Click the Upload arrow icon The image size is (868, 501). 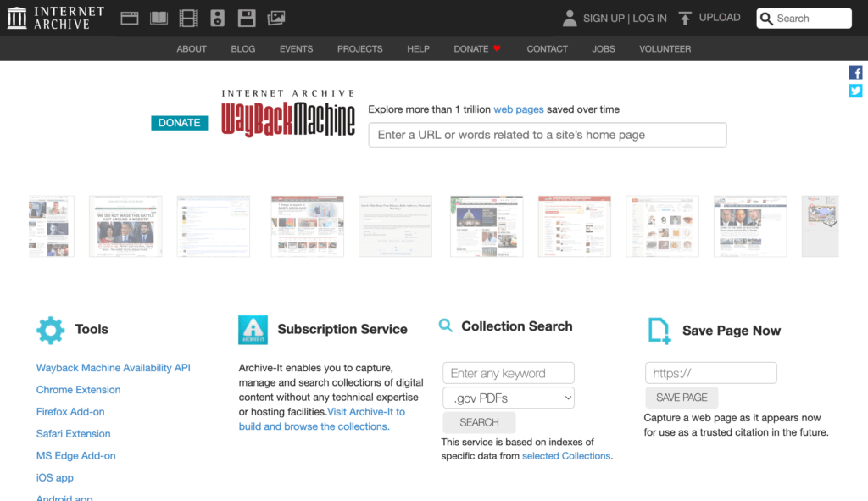tap(685, 18)
